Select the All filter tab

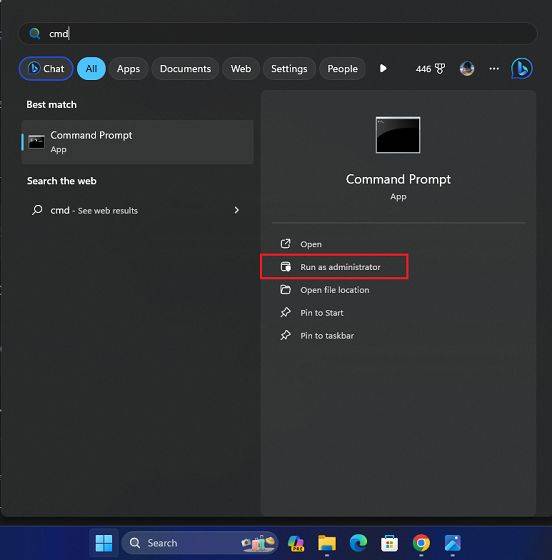[91, 69]
